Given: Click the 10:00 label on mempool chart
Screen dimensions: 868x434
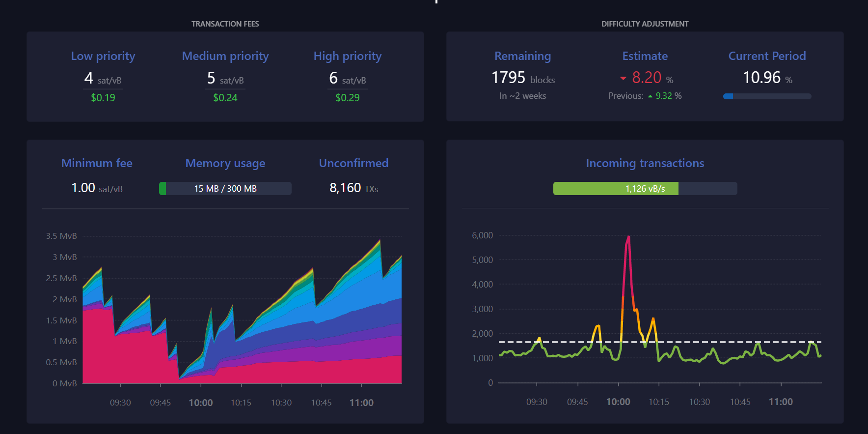Looking at the screenshot, I should [201, 403].
